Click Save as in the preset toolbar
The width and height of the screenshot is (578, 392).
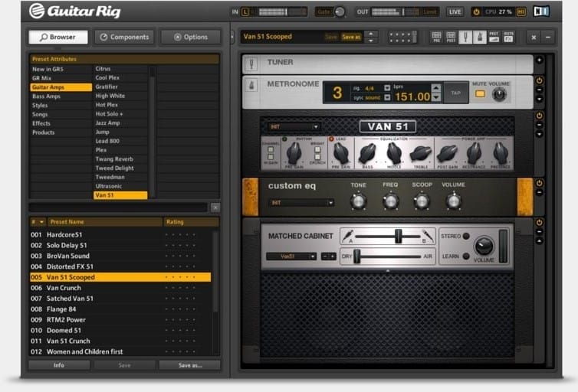click(x=351, y=37)
